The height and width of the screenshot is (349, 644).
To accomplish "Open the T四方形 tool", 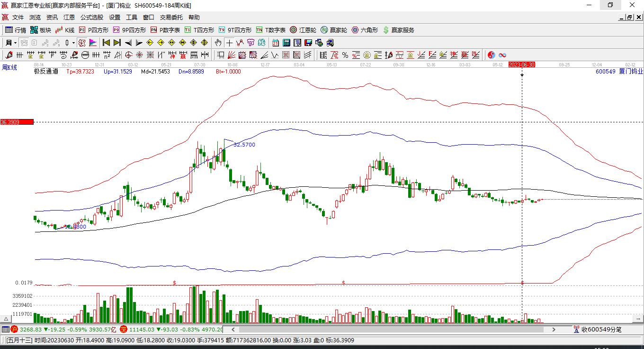I will pos(199,30).
